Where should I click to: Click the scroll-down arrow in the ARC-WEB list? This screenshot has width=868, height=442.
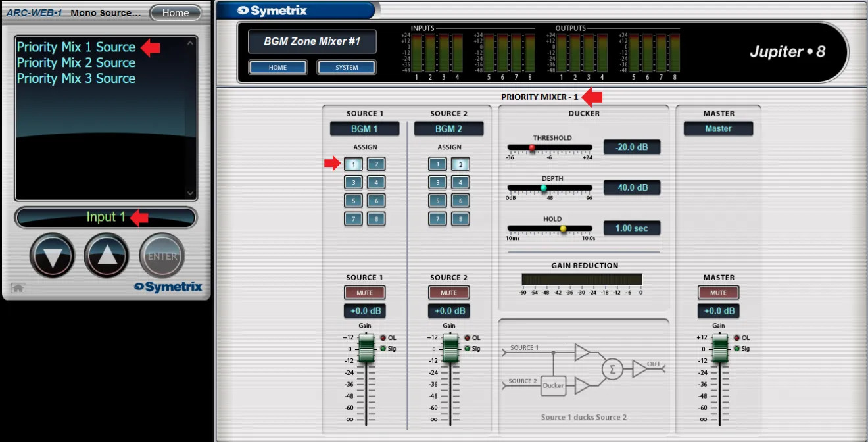click(x=191, y=193)
